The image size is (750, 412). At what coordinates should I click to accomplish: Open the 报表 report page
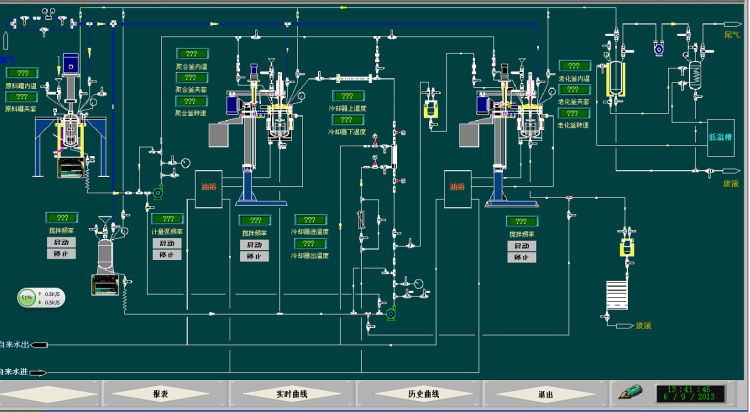(x=160, y=394)
